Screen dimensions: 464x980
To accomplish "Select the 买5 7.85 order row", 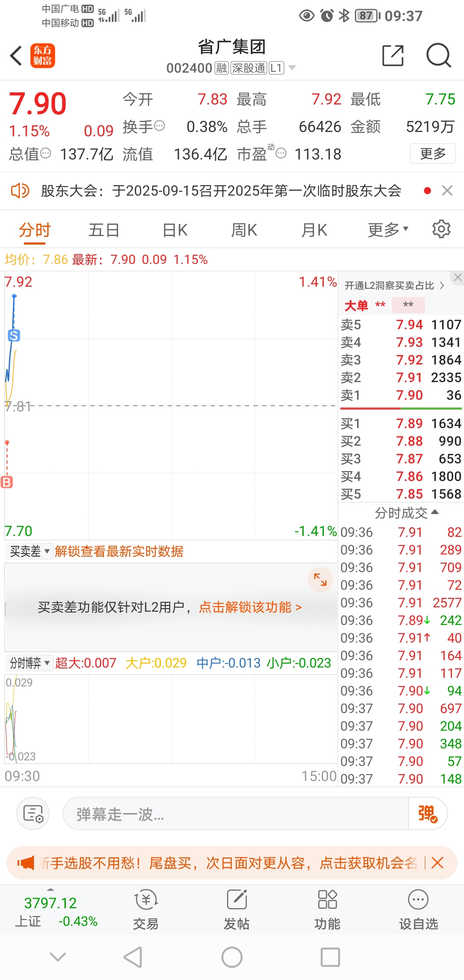I will coord(401,494).
